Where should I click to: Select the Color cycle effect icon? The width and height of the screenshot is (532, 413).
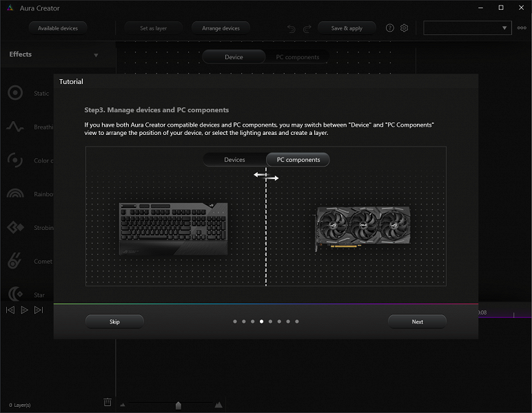(15, 160)
